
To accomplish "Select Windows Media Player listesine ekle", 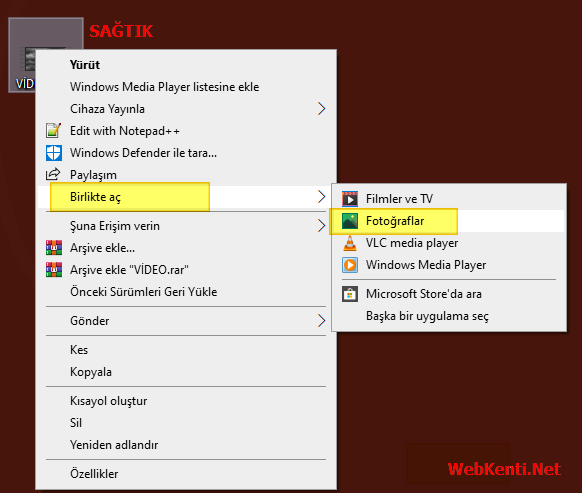I will [x=186, y=87].
